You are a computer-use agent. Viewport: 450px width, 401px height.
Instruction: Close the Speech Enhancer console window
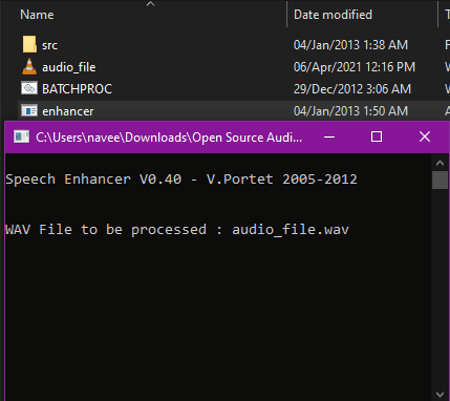tap(425, 137)
